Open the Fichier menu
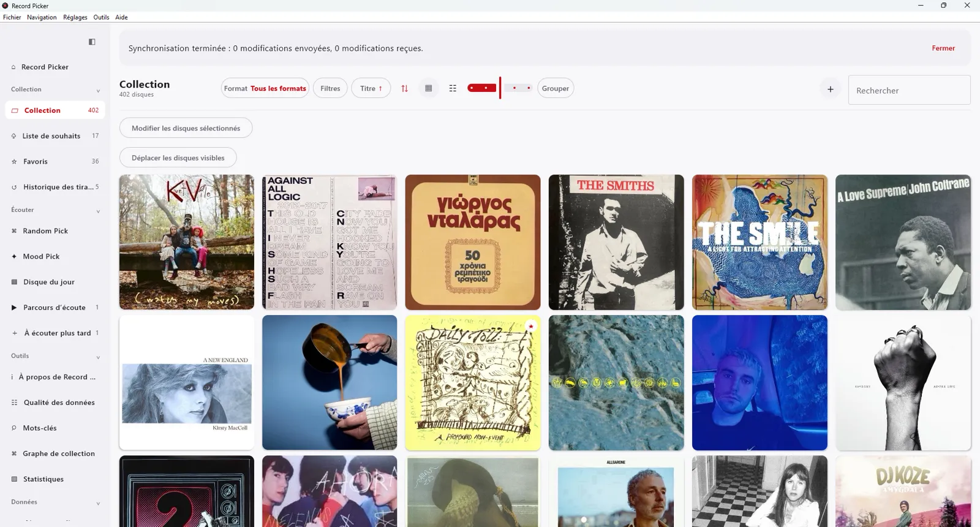The width and height of the screenshot is (980, 527). pyautogui.click(x=12, y=17)
